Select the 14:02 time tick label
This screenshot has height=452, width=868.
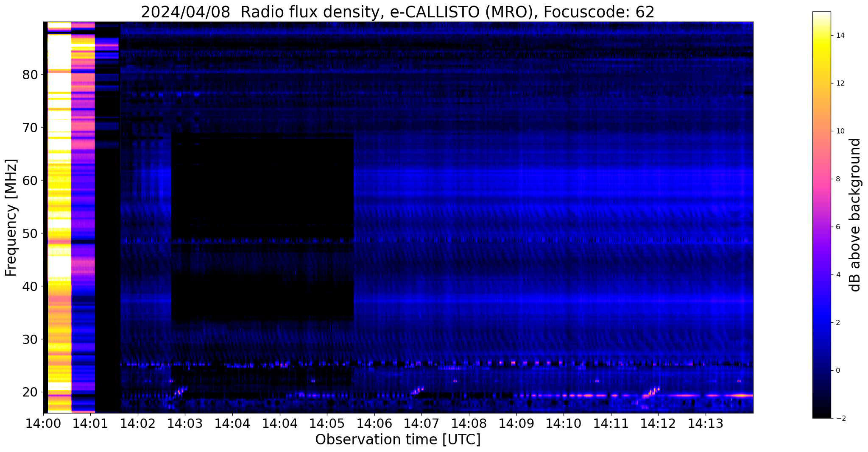pyautogui.click(x=137, y=423)
